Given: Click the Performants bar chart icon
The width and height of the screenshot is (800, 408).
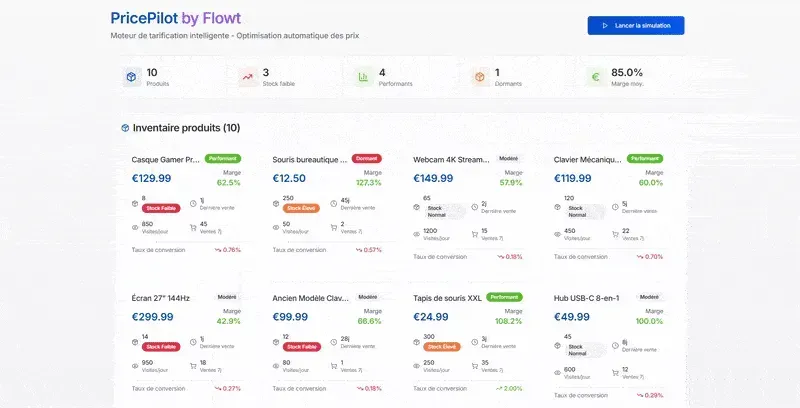Looking at the screenshot, I should [364, 77].
